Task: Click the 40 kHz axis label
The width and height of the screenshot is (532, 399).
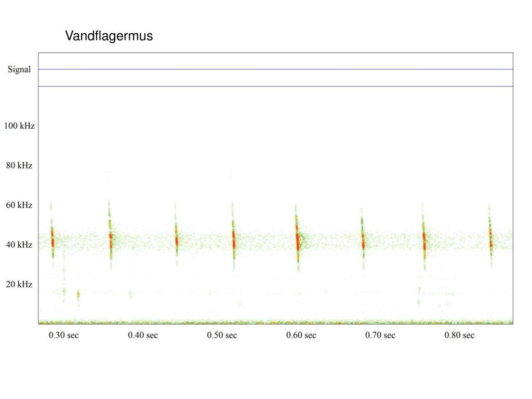Action: pos(19,245)
